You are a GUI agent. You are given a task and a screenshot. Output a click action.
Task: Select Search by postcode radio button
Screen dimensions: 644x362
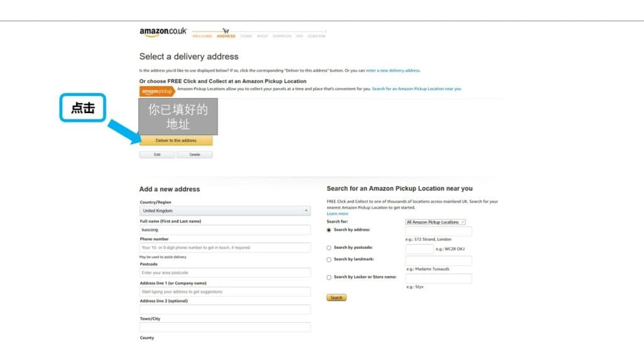(329, 248)
